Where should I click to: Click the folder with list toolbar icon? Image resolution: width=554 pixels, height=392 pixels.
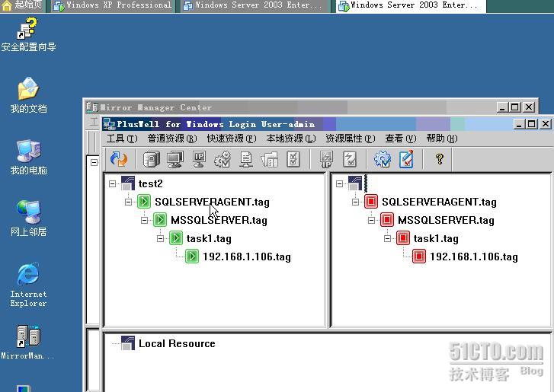(x=269, y=159)
